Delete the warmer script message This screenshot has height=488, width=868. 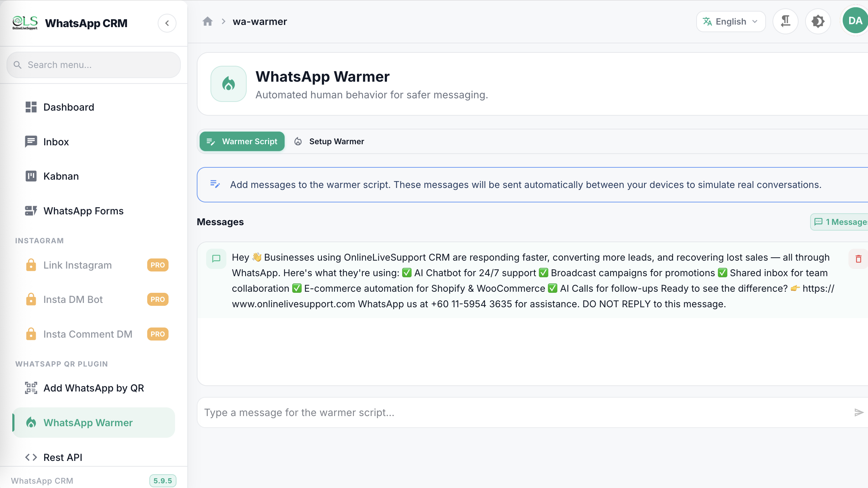pyautogui.click(x=858, y=259)
